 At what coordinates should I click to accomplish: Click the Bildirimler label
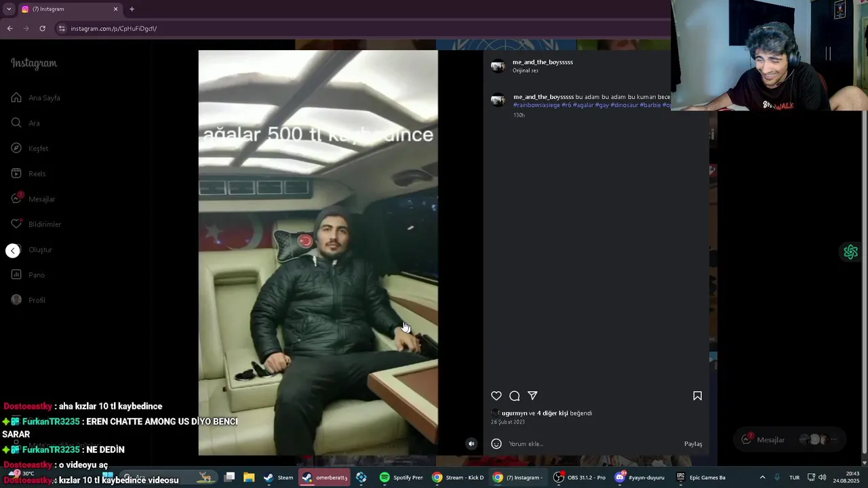(45, 224)
